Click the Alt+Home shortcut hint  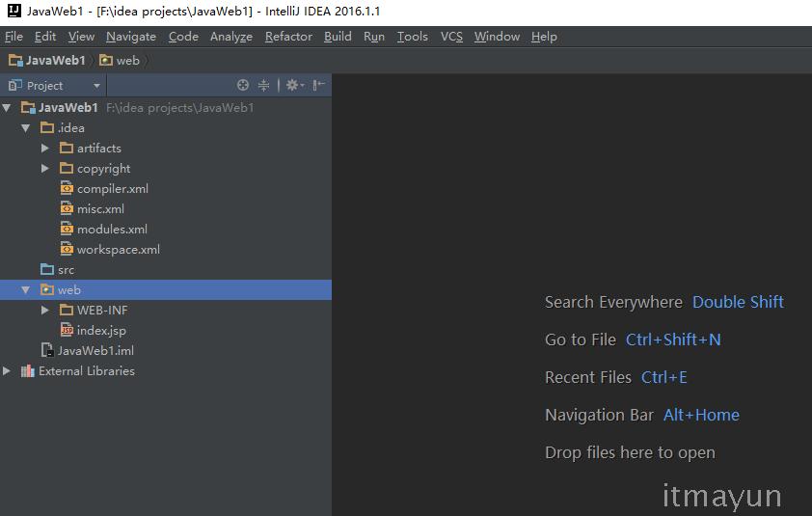coord(701,415)
